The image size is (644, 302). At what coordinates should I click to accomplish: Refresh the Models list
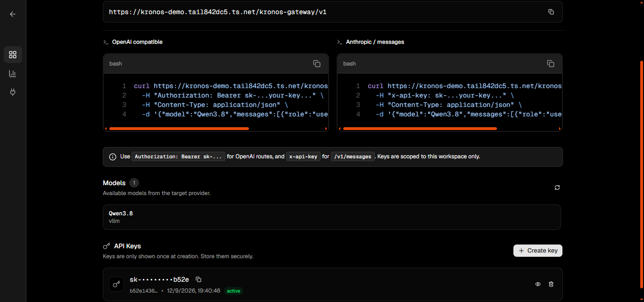click(557, 188)
